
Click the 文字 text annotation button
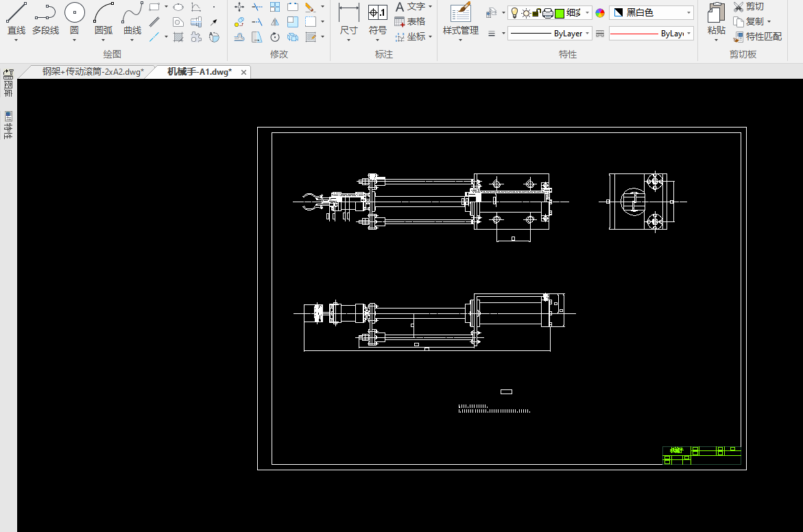tap(414, 7)
